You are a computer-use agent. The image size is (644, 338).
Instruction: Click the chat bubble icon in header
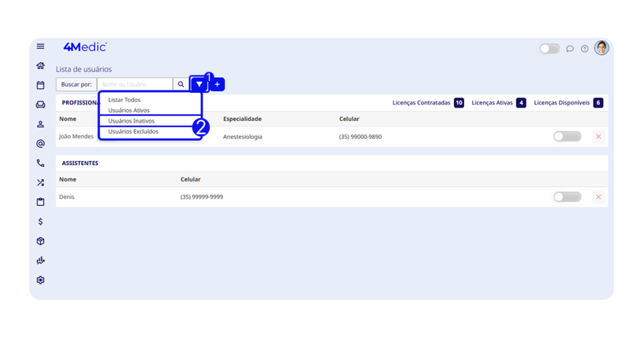pyautogui.click(x=570, y=48)
